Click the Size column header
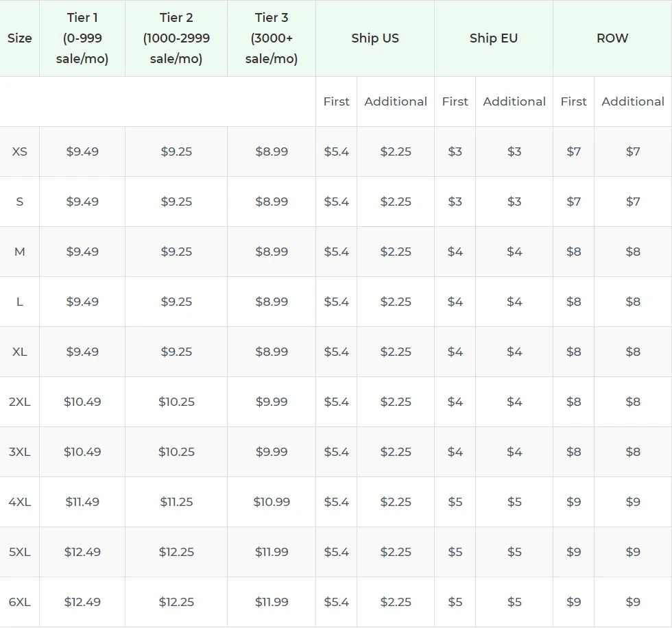The height and width of the screenshot is (628, 672). click(19, 38)
